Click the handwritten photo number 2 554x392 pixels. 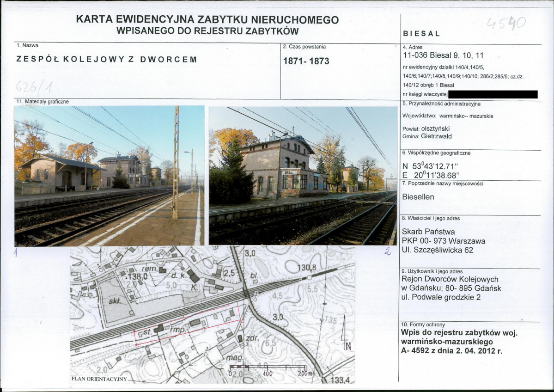(x=388, y=251)
